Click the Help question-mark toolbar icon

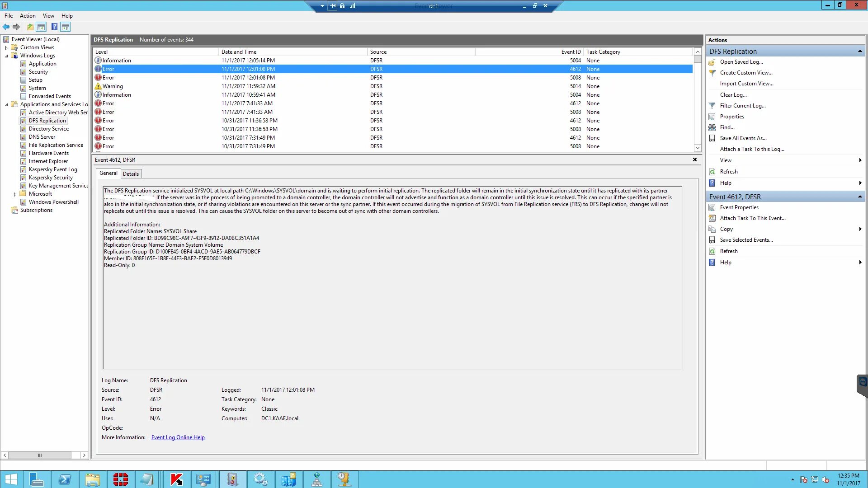tap(54, 27)
